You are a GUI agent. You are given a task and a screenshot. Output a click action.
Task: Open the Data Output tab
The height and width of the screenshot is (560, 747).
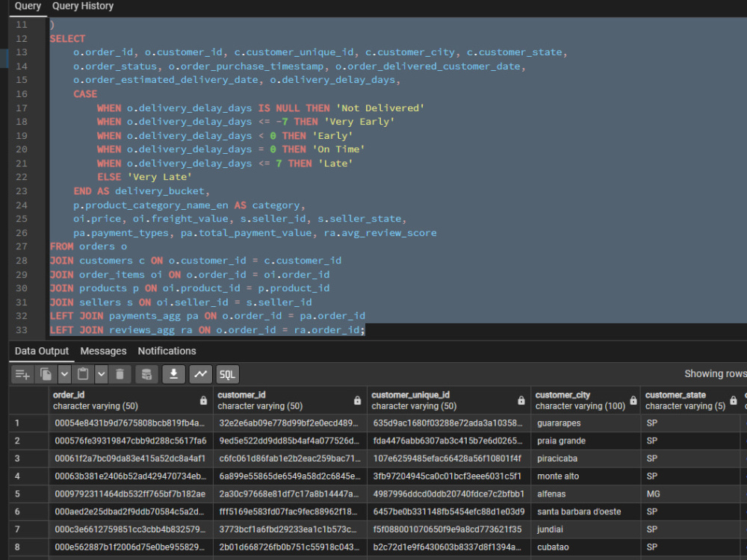(x=41, y=352)
